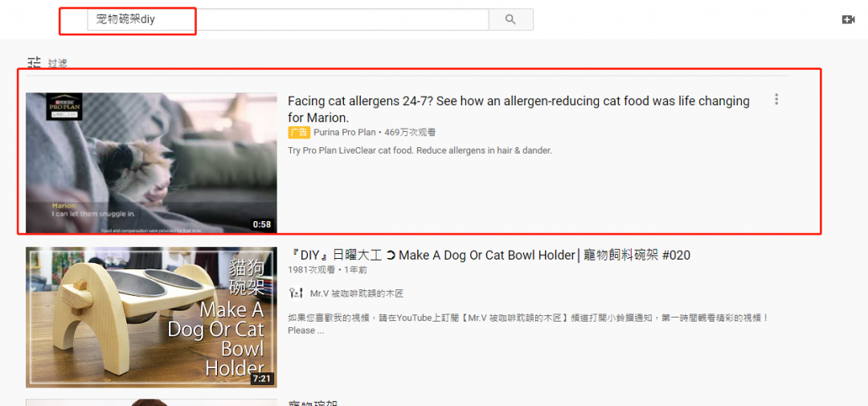
Task: Open the partially visible 寵物碗架 title
Action: 313,403
